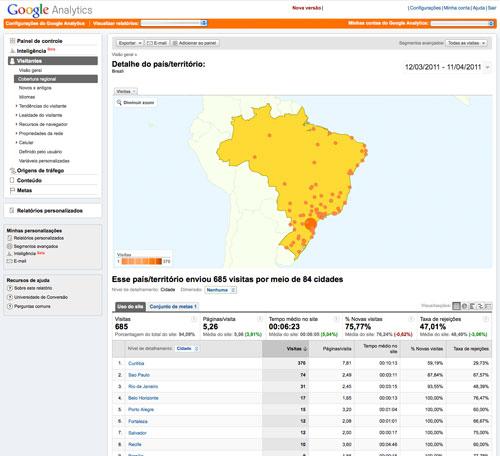Click Sobre este relatório help link
Screen dimensions: 500x456
click(33, 288)
